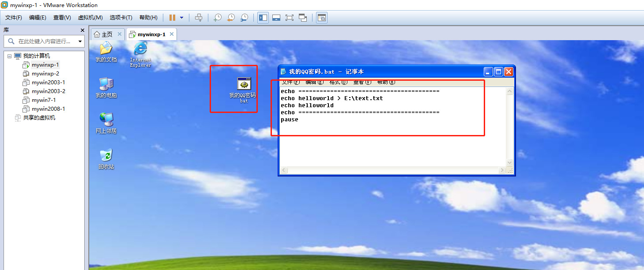Select the 我的电脑 desktop icon
644x270 pixels.
click(106, 88)
